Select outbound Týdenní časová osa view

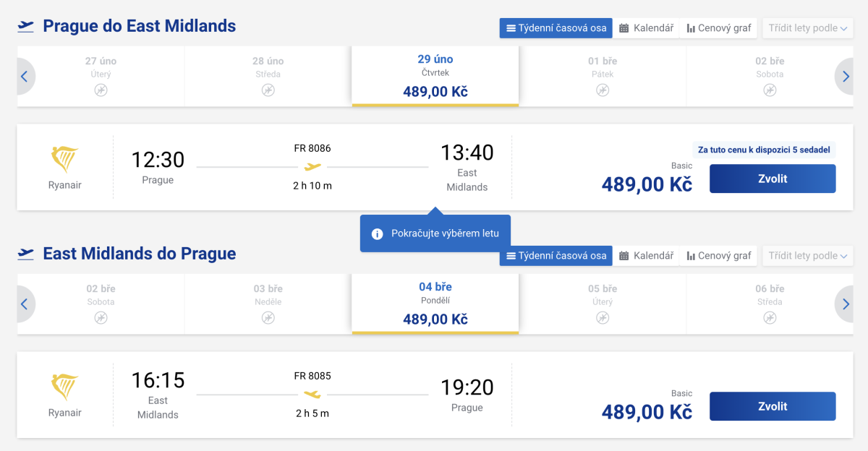click(556, 28)
